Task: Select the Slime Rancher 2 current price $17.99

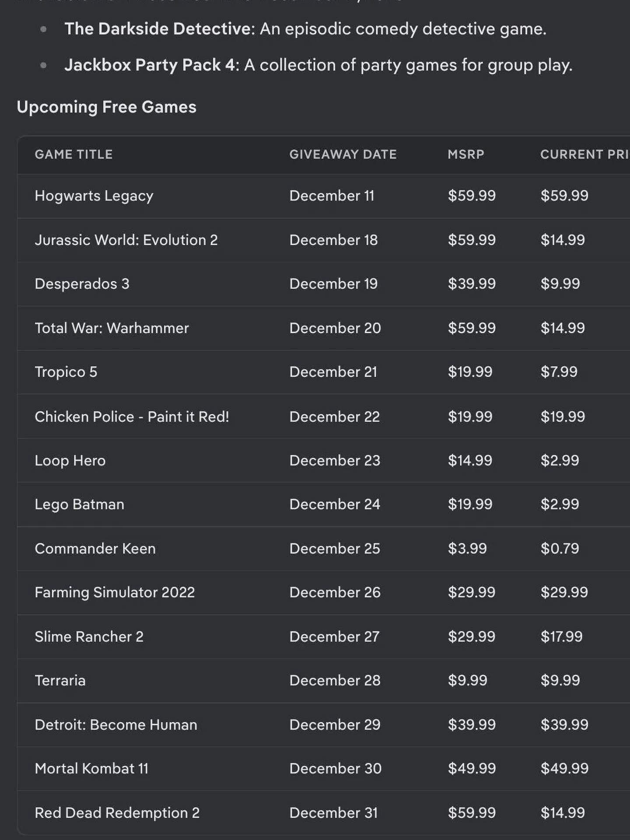Action: pos(561,637)
